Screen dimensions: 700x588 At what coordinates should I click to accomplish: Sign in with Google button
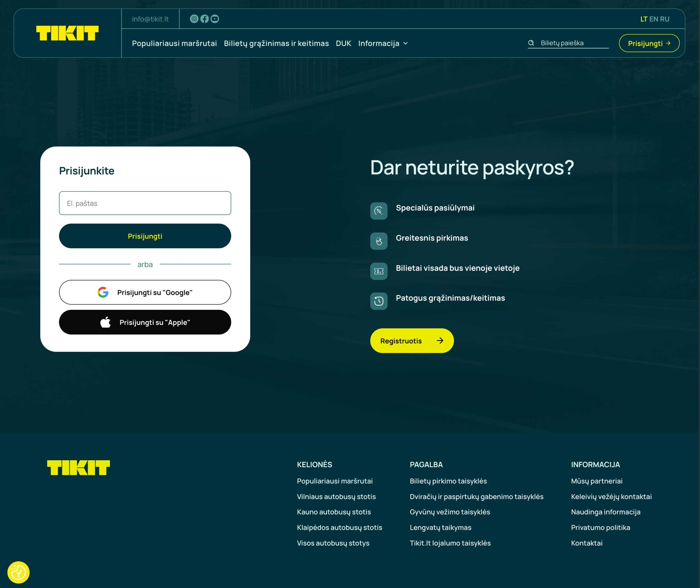click(145, 292)
